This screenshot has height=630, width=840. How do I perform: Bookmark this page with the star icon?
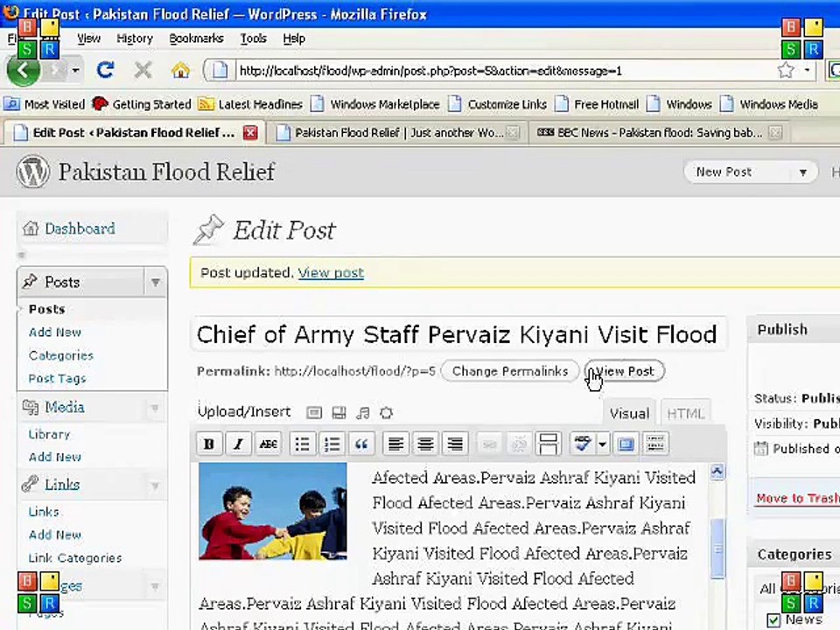786,70
